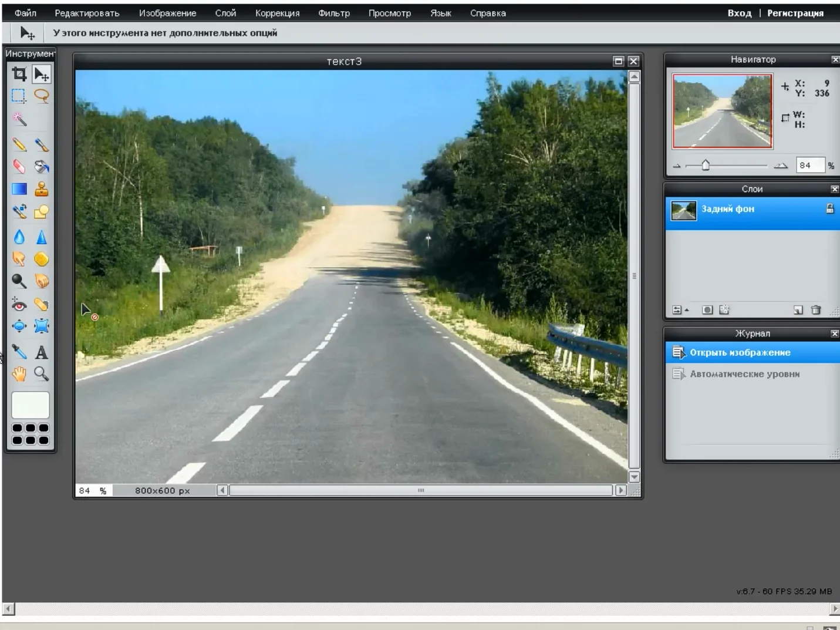The image size is (840, 630).
Task: Select the Автоматические уровни history entry
Action: click(744, 374)
